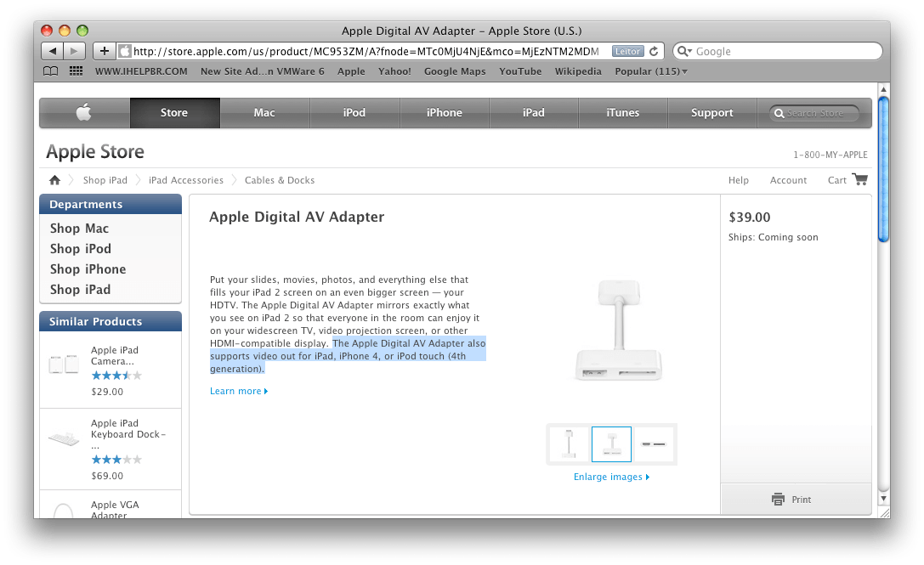
Task: Click the home icon in breadcrumb
Action: tap(54, 180)
